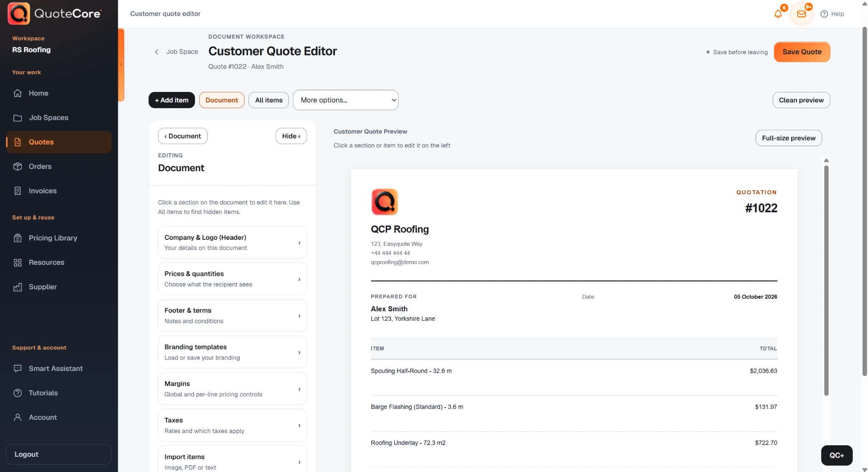This screenshot has width=868, height=472.
Task: Go to Home in sidebar
Action: pyautogui.click(x=59, y=93)
